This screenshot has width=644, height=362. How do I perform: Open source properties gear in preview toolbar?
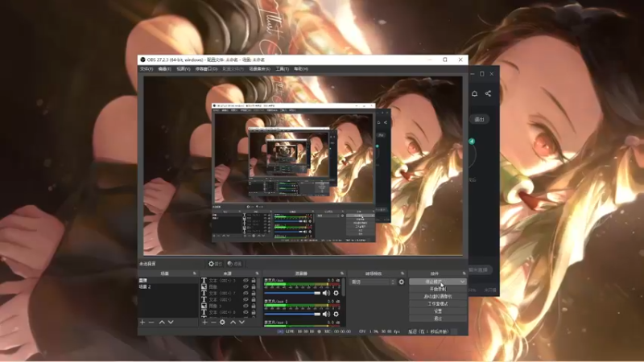215,264
